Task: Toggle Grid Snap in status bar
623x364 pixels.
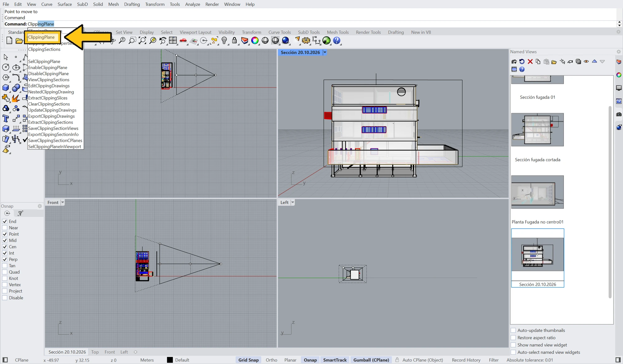Action: tap(248, 360)
